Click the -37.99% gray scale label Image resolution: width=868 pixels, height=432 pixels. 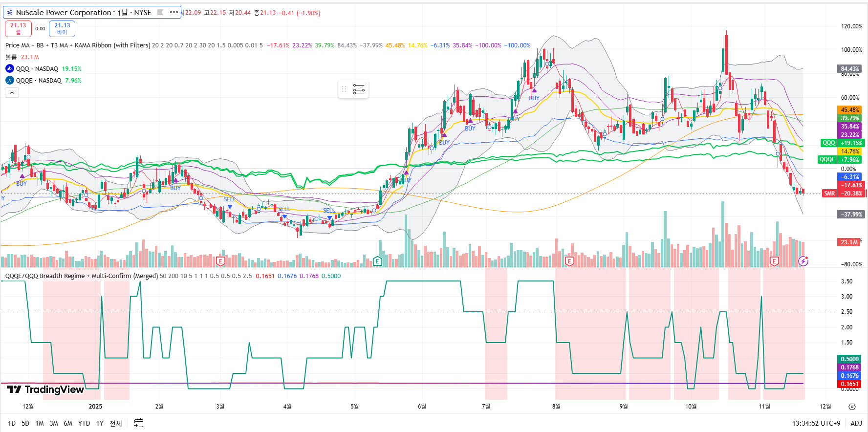tap(851, 215)
